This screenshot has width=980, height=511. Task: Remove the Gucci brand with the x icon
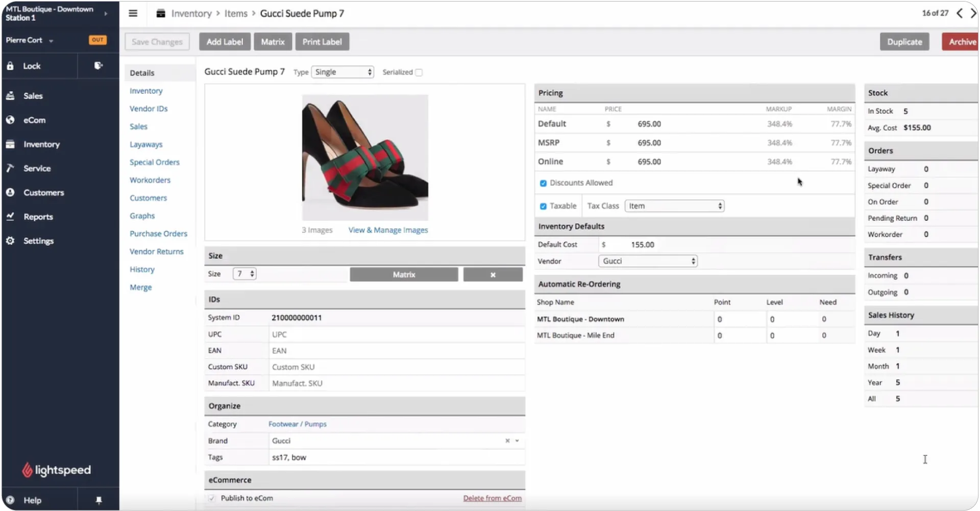tap(507, 441)
